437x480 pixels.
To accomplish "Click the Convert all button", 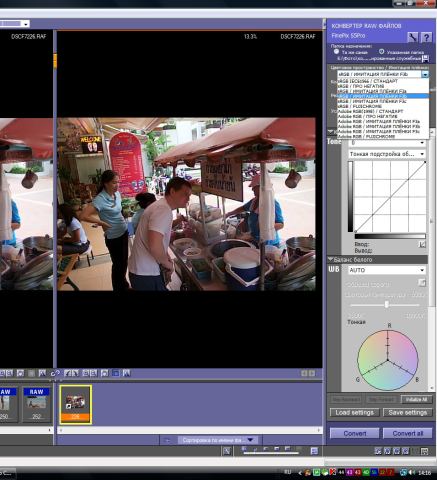I will (408, 433).
